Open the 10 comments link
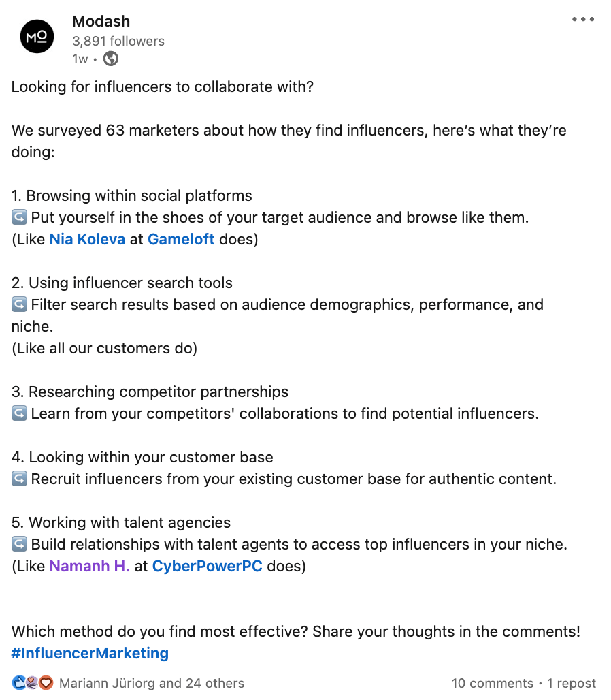Image resolution: width=611 pixels, height=700 pixels. click(493, 683)
